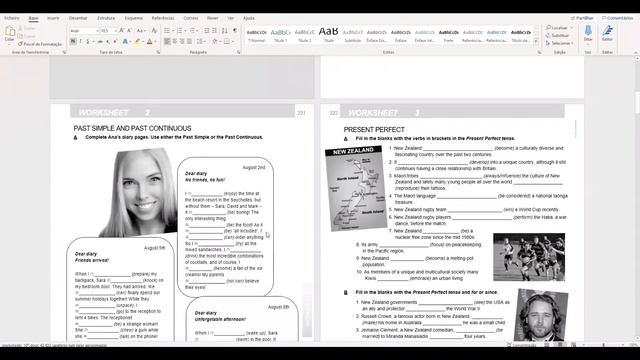Image resolution: width=640 pixels, height=360 pixels.
Task: Apply Título 2 style
Action: click(x=304, y=36)
